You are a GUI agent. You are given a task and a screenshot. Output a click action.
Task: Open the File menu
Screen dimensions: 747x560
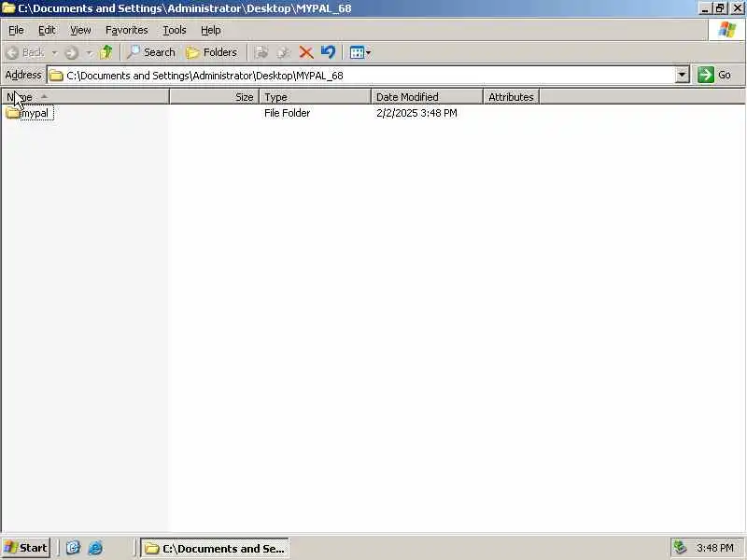click(16, 30)
